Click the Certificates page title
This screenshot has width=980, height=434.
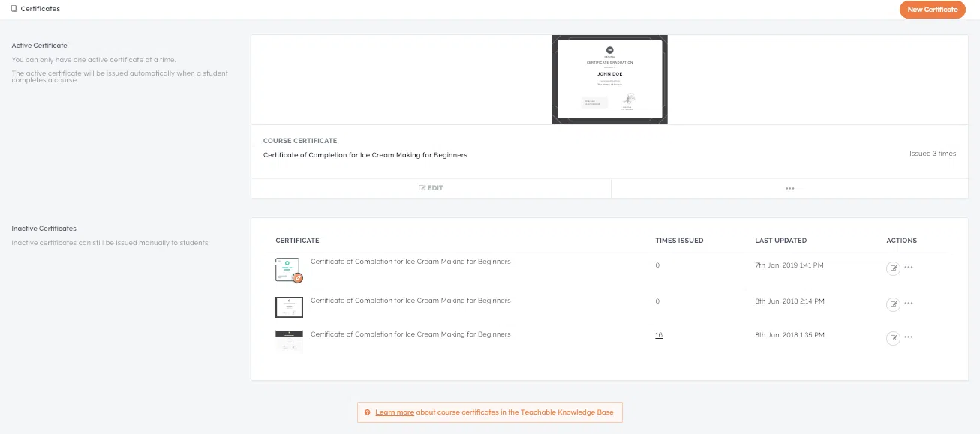[x=41, y=9]
